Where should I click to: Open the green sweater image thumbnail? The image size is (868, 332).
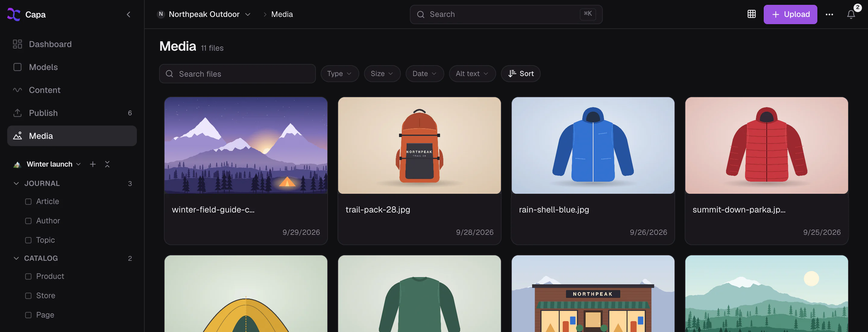coord(419,294)
